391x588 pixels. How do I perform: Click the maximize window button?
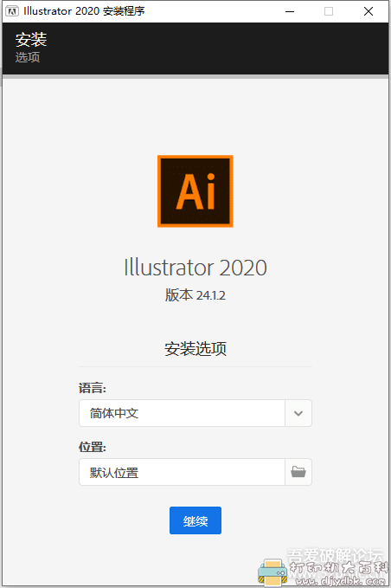click(329, 11)
